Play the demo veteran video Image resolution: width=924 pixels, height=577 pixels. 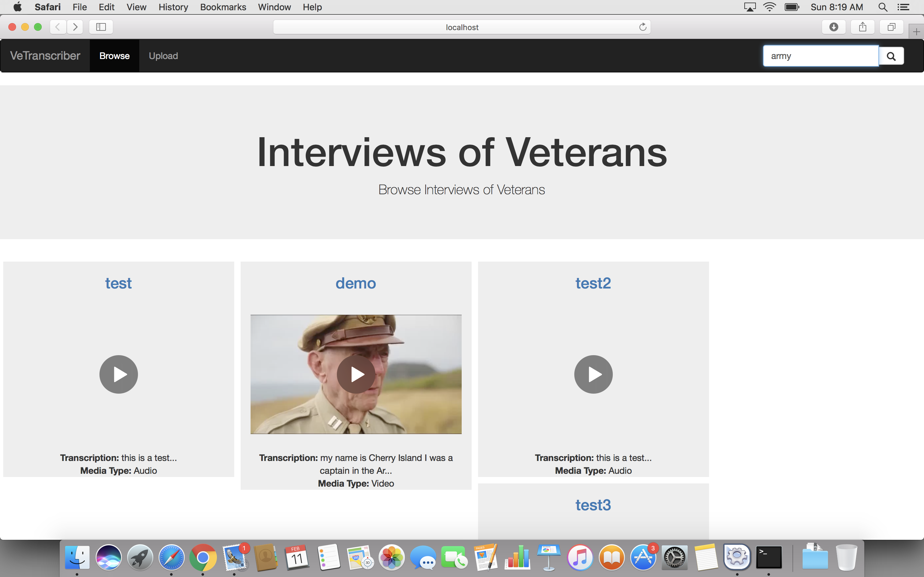356,374
